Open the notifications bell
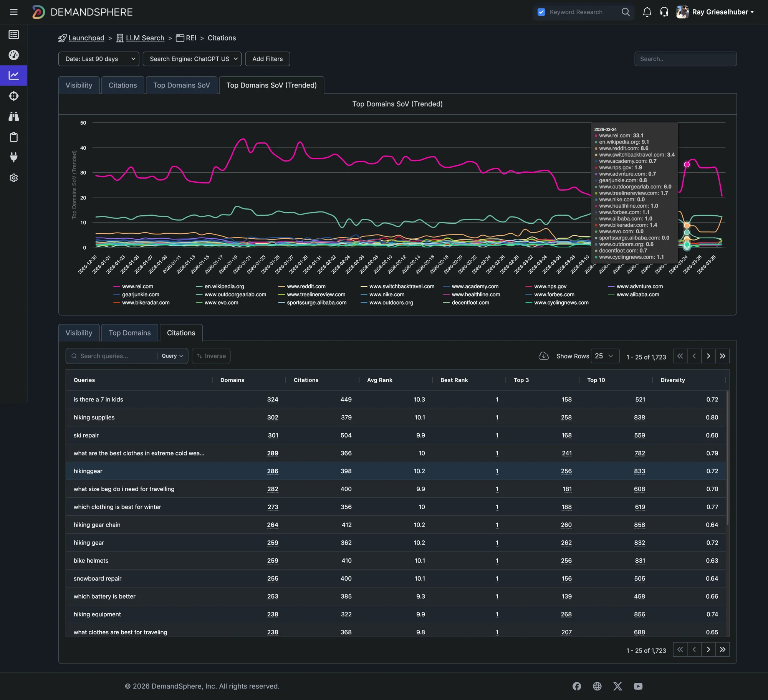 [x=647, y=12]
